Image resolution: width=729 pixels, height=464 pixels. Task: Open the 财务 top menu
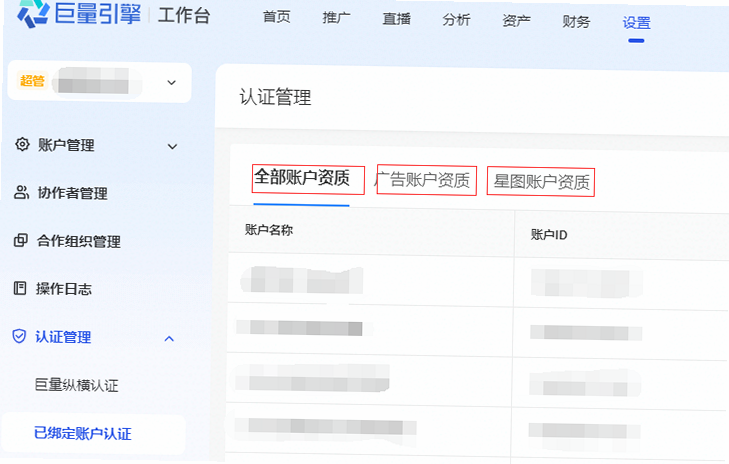(x=577, y=21)
